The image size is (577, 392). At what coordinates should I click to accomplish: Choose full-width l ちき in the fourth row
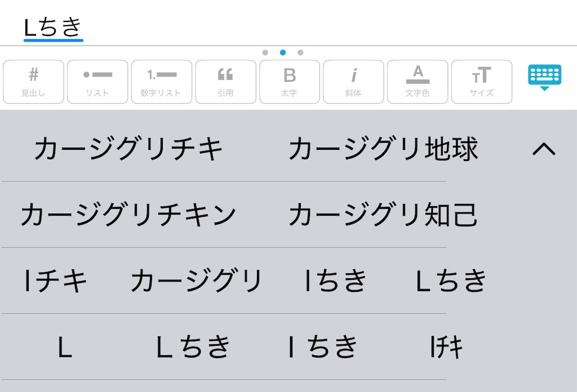[x=322, y=347]
